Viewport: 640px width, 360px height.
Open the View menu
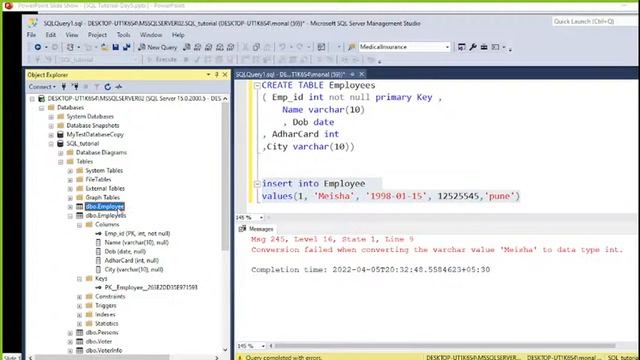(x=71, y=35)
